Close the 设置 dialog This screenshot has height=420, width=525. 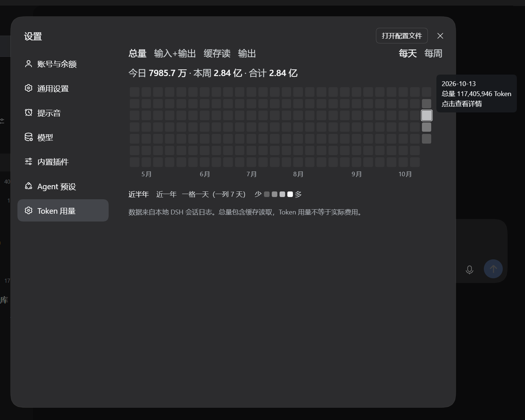coord(440,36)
